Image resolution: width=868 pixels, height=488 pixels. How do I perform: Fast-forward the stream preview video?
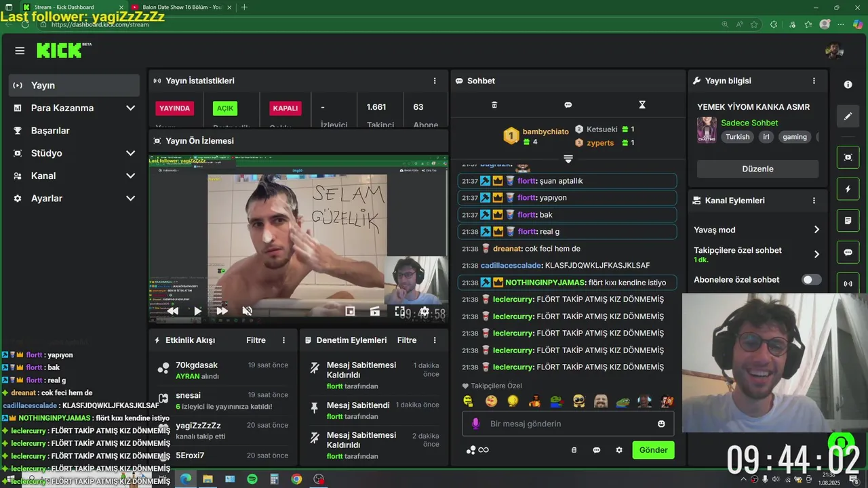(x=222, y=311)
